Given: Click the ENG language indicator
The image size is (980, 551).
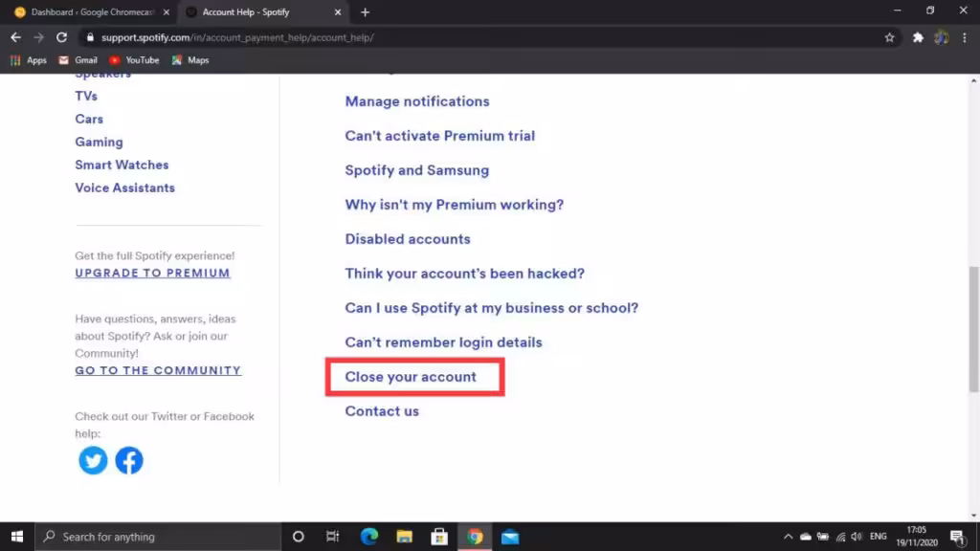Looking at the screenshot, I should pyautogui.click(x=879, y=537).
